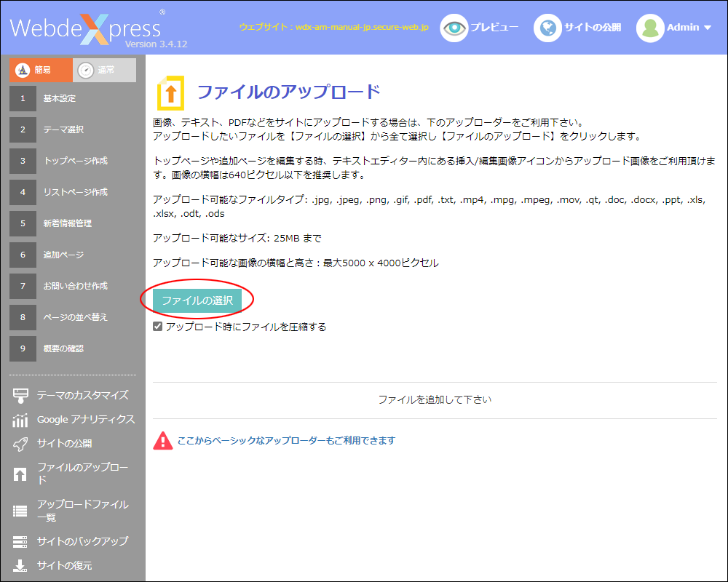Click the step 8 number box
The height and width of the screenshot is (582, 728).
pyautogui.click(x=23, y=317)
